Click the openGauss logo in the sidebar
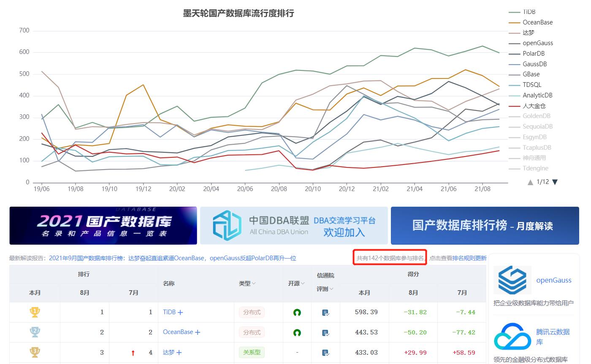591x364 pixels. (512, 280)
